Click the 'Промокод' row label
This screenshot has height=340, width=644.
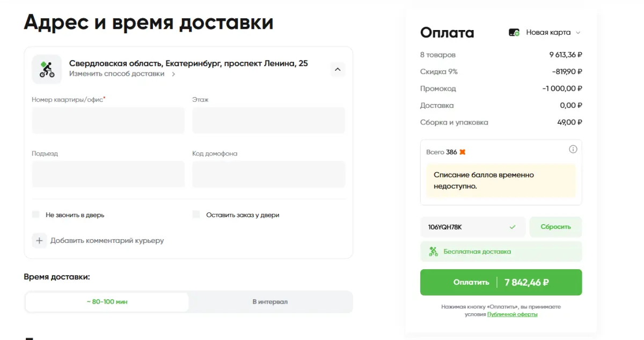pyautogui.click(x=438, y=88)
